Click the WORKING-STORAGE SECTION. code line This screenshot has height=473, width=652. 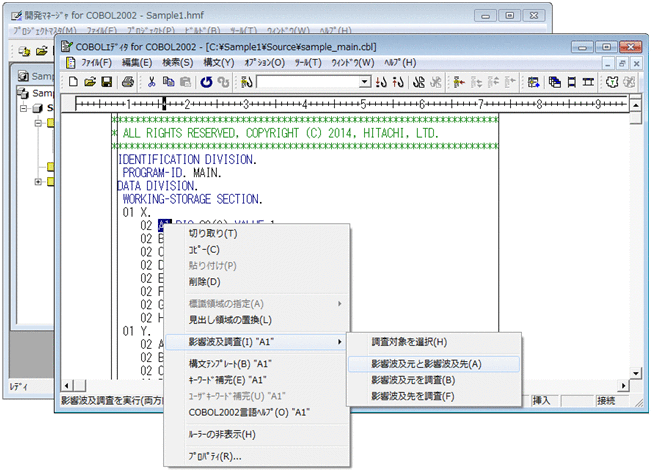193,199
